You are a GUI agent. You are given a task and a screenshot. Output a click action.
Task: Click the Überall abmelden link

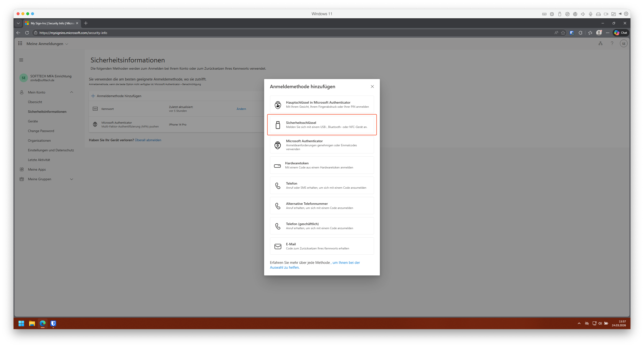coord(148,140)
